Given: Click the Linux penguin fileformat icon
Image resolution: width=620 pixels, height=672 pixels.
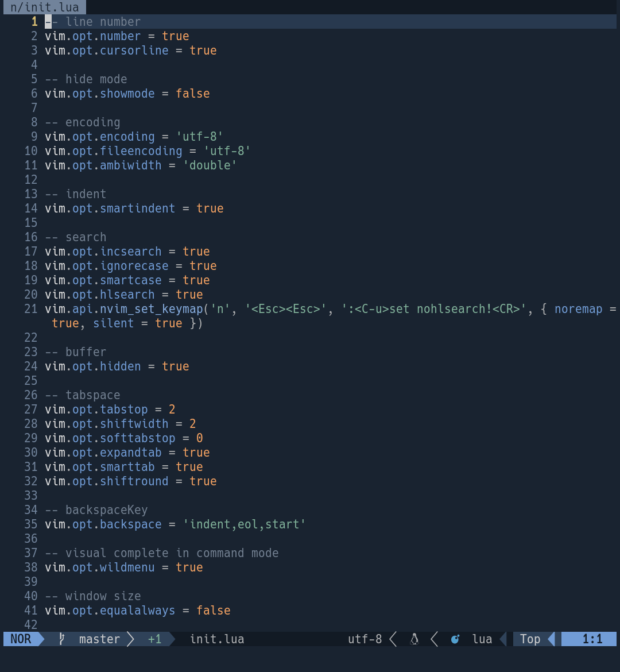Looking at the screenshot, I should [x=414, y=639].
